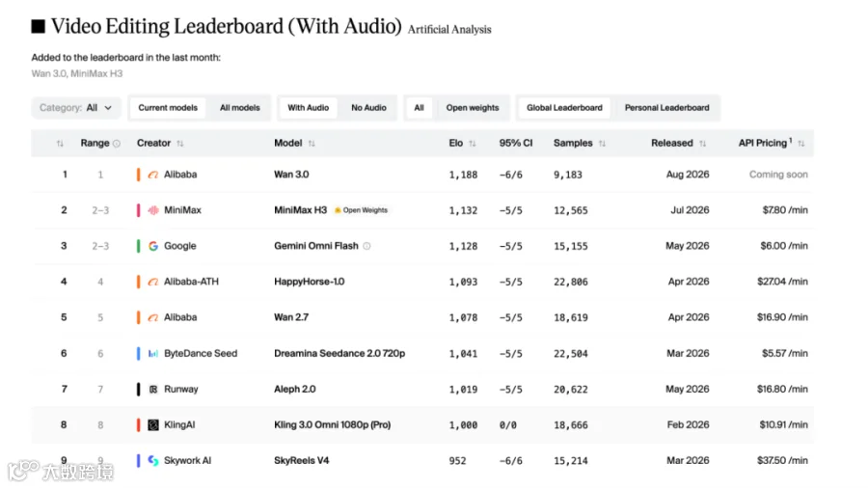Click the Range column info icon
Image resolution: width=868 pixels, height=488 pixels.
tap(117, 144)
